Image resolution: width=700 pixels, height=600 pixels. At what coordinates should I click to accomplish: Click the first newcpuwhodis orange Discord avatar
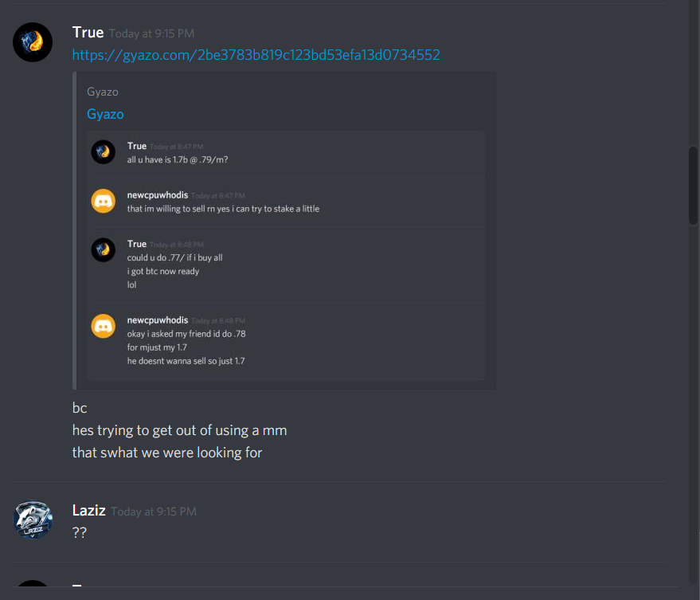coord(103,201)
